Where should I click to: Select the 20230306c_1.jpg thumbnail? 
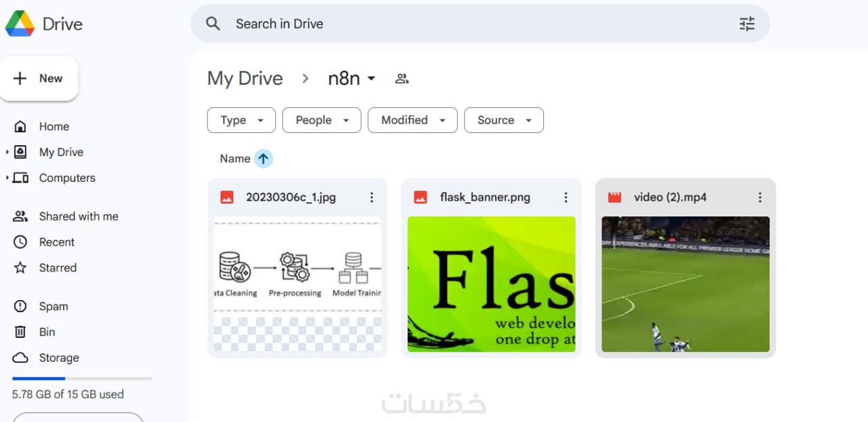tap(298, 284)
